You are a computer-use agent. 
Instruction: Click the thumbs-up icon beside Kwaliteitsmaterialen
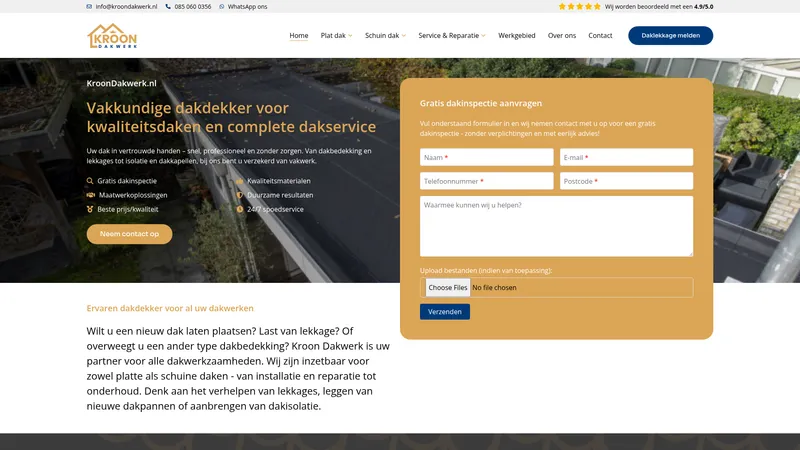coord(240,181)
